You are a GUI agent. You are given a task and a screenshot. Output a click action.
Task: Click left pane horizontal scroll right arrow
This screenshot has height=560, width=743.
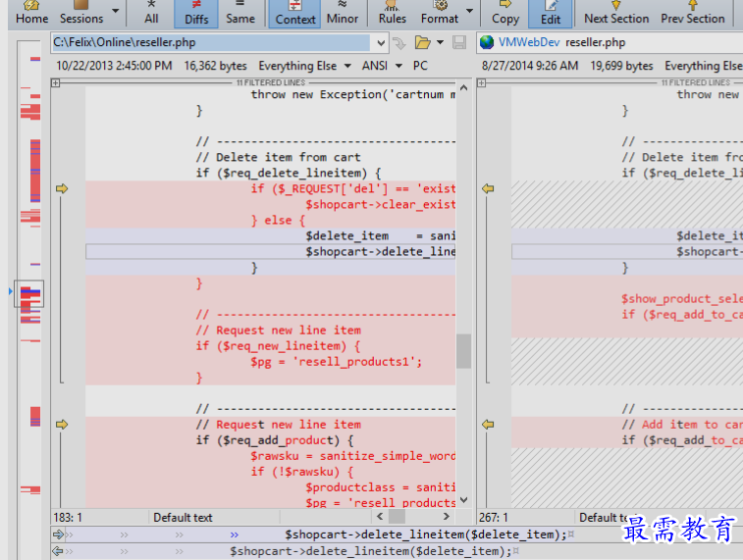click(446, 517)
